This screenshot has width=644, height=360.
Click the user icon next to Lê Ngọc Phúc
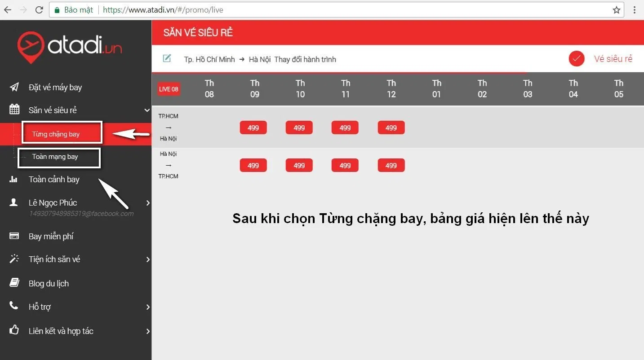tap(14, 202)
